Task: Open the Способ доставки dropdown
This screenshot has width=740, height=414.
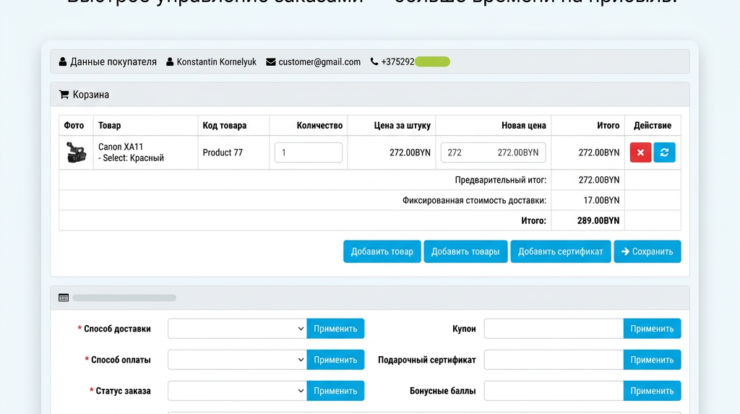Action: pyautogui.click(x=237, y=329)
